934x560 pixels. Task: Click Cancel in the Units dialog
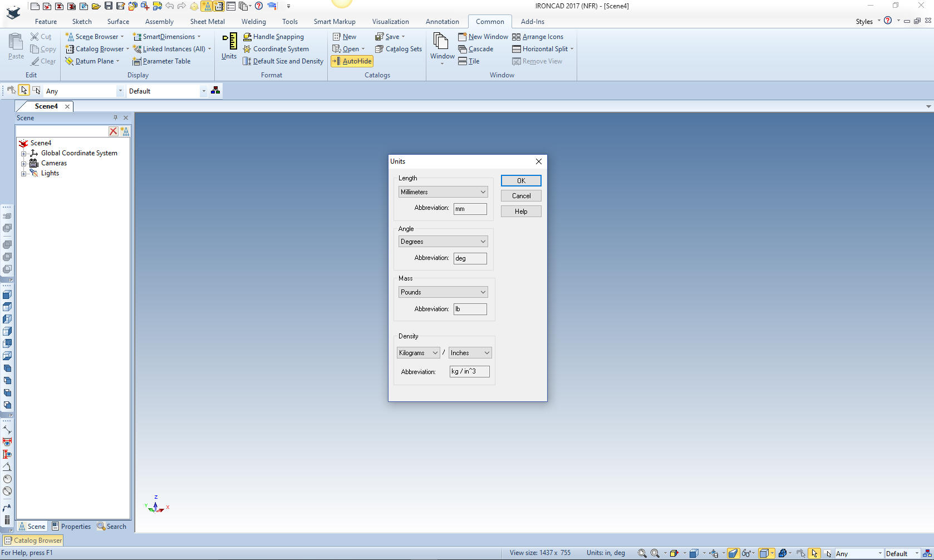521,196
